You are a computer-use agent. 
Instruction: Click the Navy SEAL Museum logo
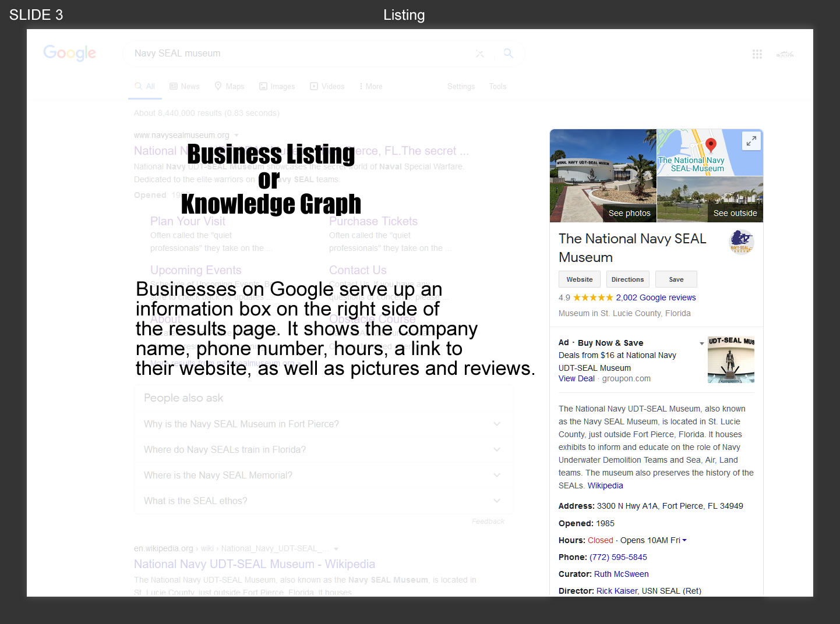742,242
